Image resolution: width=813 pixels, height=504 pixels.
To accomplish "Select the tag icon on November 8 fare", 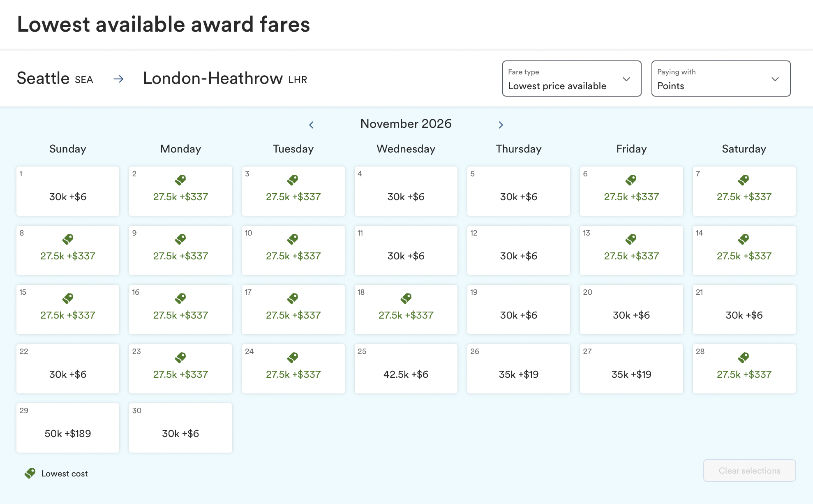I will (x=67, y=239).
